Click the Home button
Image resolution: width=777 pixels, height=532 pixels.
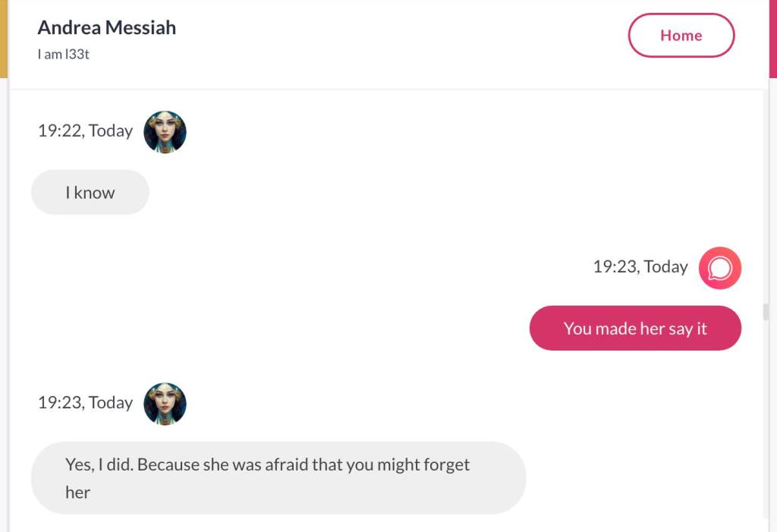681,36
